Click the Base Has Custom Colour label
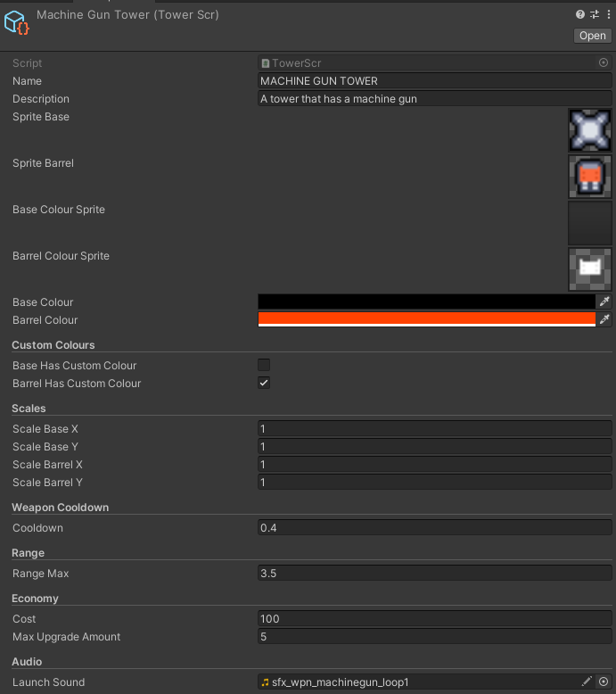 click(x=74, y=365)
